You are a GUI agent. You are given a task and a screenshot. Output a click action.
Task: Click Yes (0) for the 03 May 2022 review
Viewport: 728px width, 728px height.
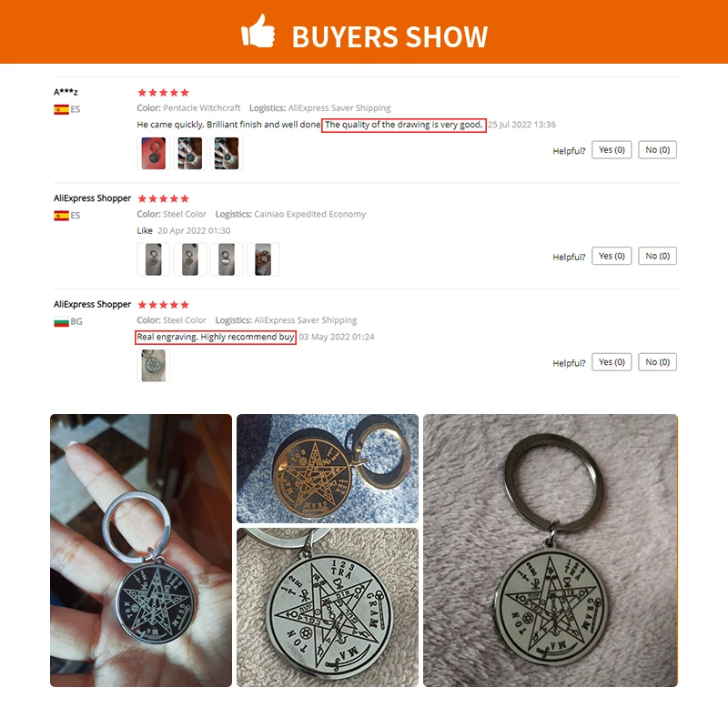point(612,362)
